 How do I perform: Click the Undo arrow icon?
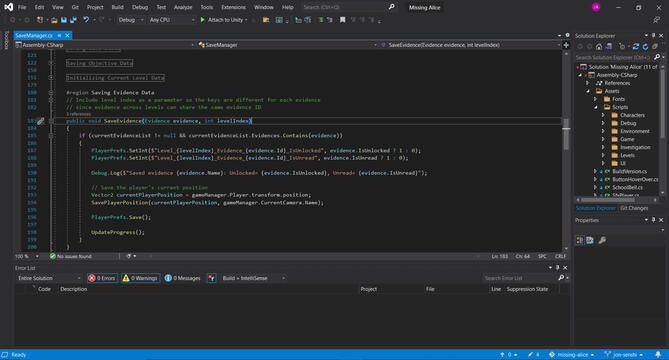86,20
